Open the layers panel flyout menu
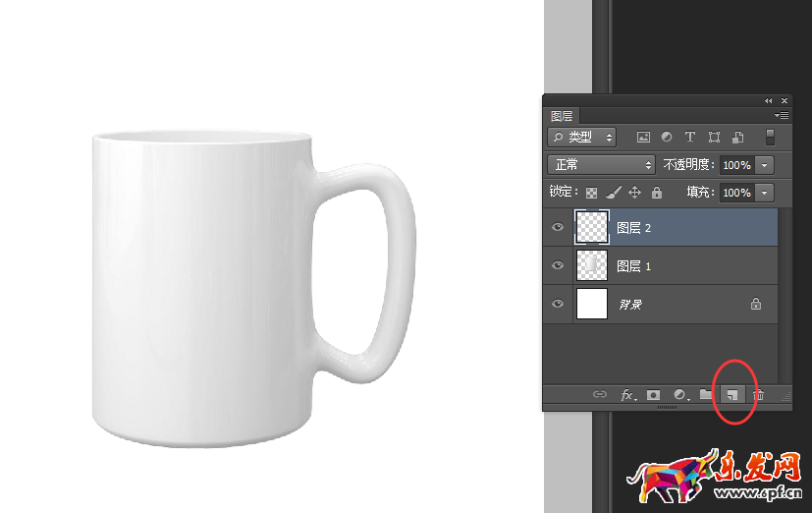Screen dimensions: 812x513 [782, 116]
